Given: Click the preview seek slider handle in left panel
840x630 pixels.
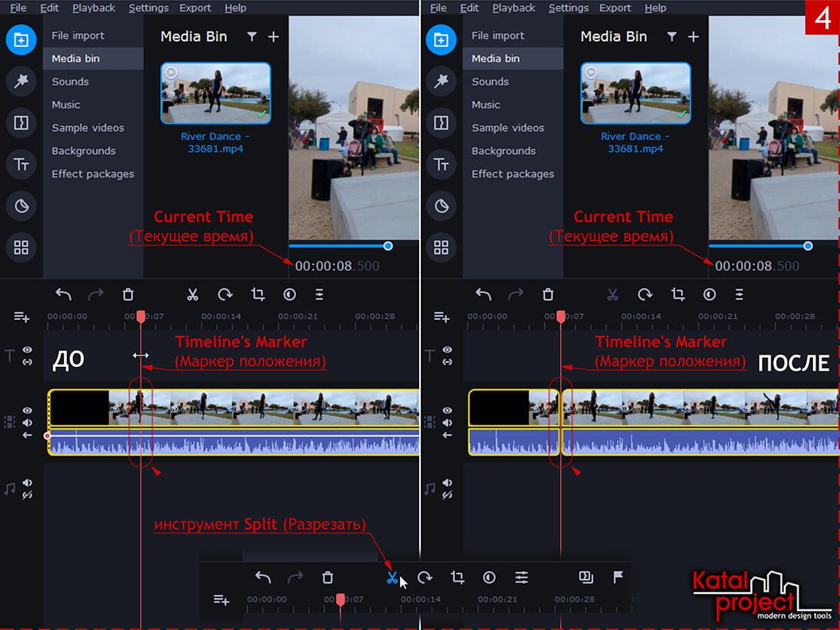Looking at the screenshot, I should click(x=388, y=246).
